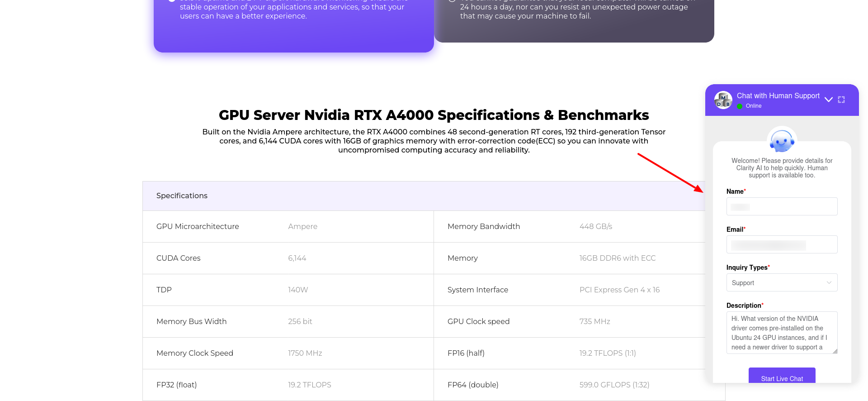Grab the description textarea resize handle
868x401 pixels.
click(x=835, y=351)
